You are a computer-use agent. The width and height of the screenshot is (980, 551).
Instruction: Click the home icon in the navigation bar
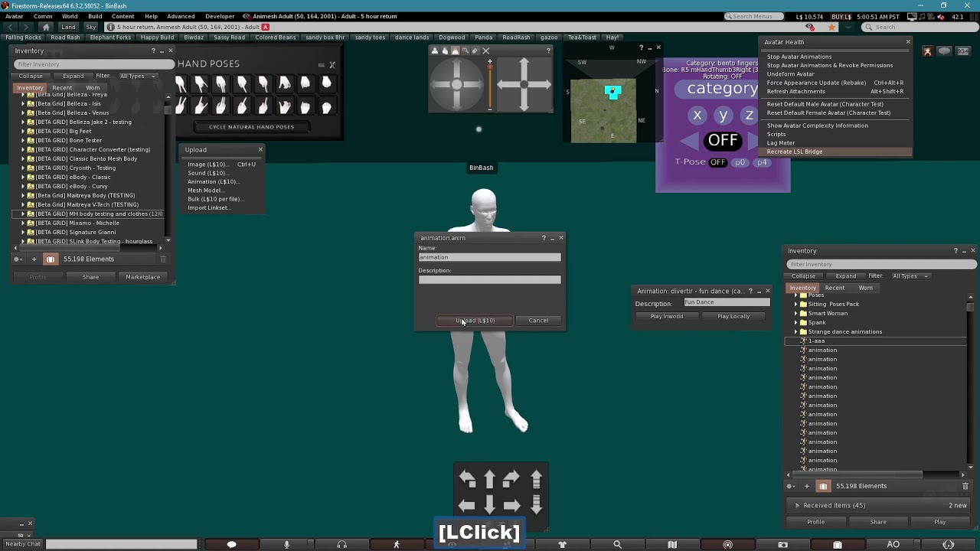pos(46,27)
